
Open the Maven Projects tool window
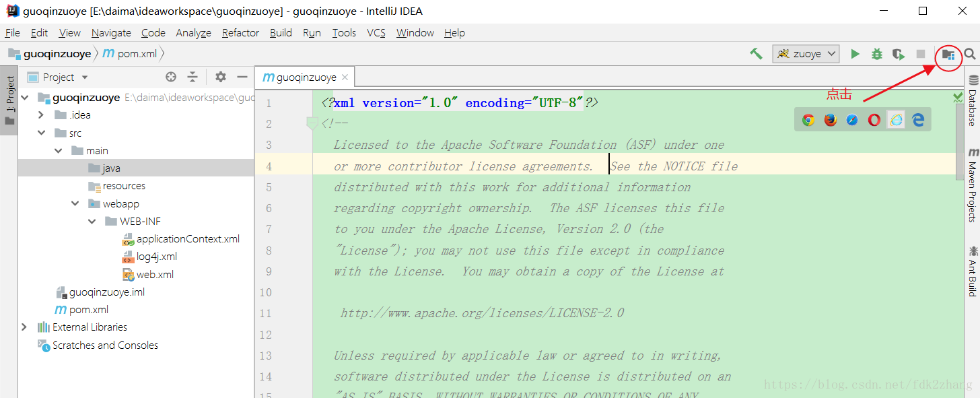click(x=973, y=185)
